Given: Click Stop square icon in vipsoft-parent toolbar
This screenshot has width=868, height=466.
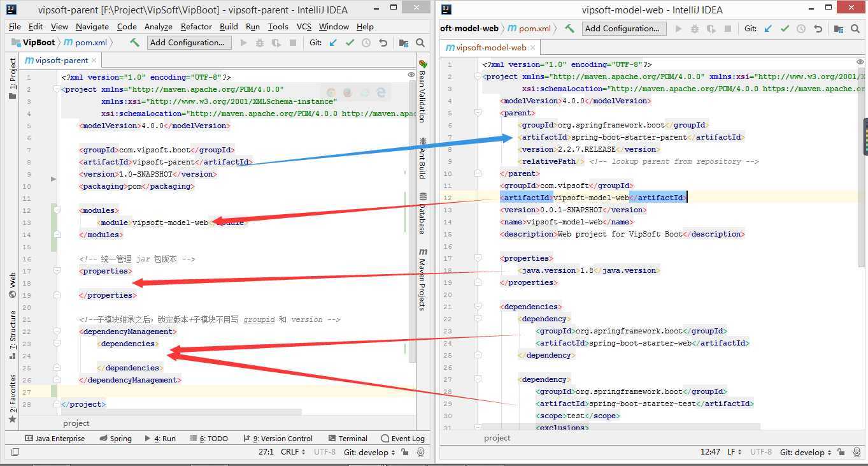Looking at the screenshot, I should 293,43.
